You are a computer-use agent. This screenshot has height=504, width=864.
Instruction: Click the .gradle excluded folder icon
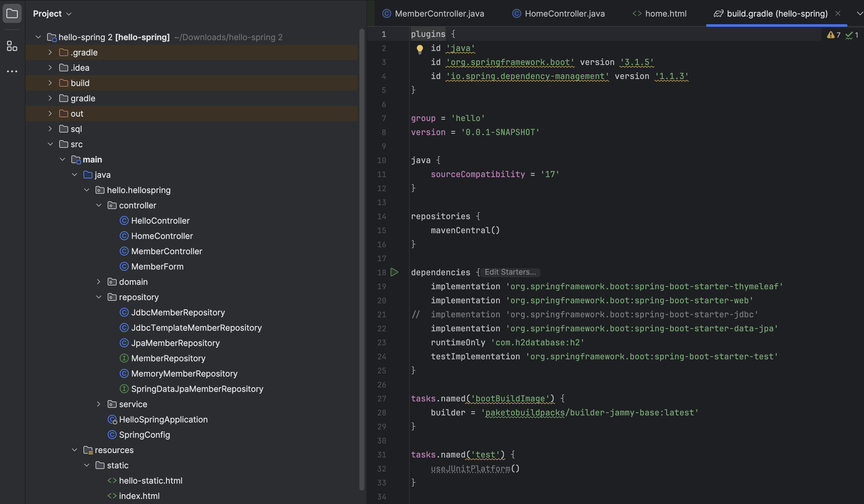[x=63, y=52]
